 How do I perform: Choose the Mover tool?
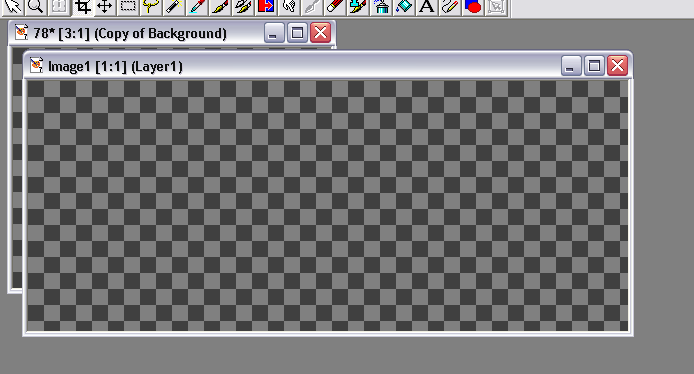[x=105, y=7]
